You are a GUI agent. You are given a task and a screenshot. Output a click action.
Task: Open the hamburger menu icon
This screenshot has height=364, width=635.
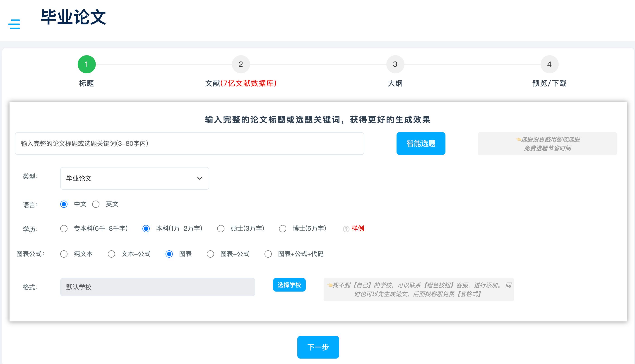[14, 24]
